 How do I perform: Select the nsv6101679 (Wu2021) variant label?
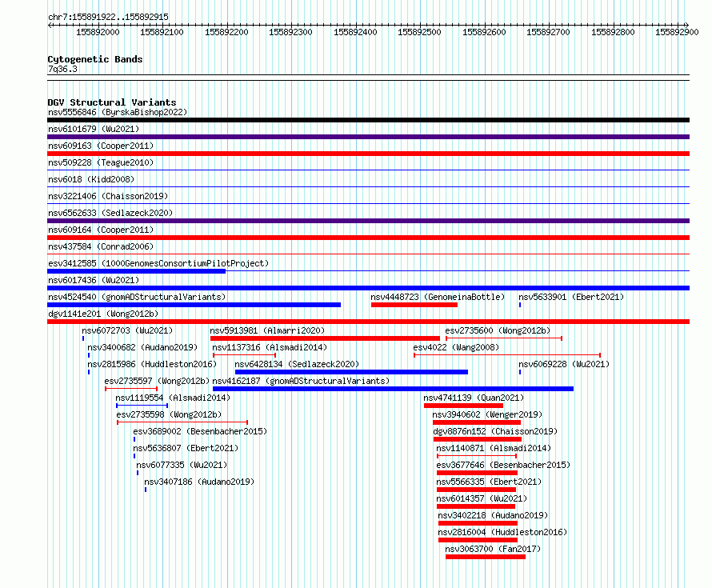point(94,129)
